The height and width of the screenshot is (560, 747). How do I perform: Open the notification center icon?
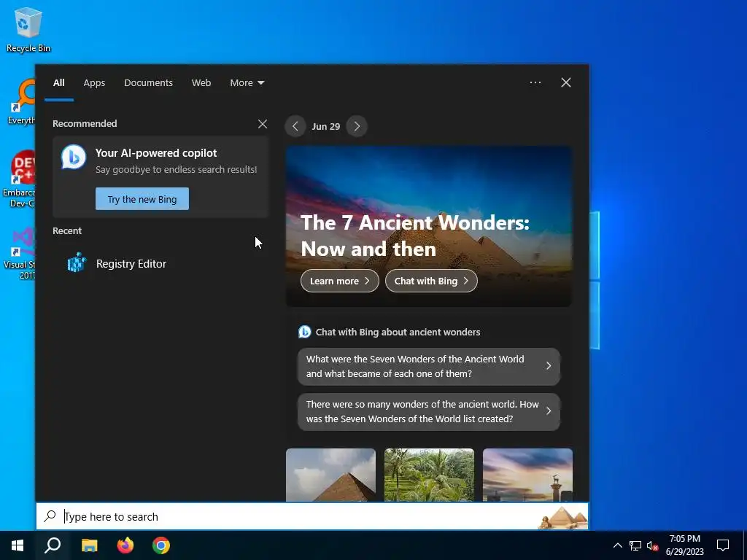[723, 545]
